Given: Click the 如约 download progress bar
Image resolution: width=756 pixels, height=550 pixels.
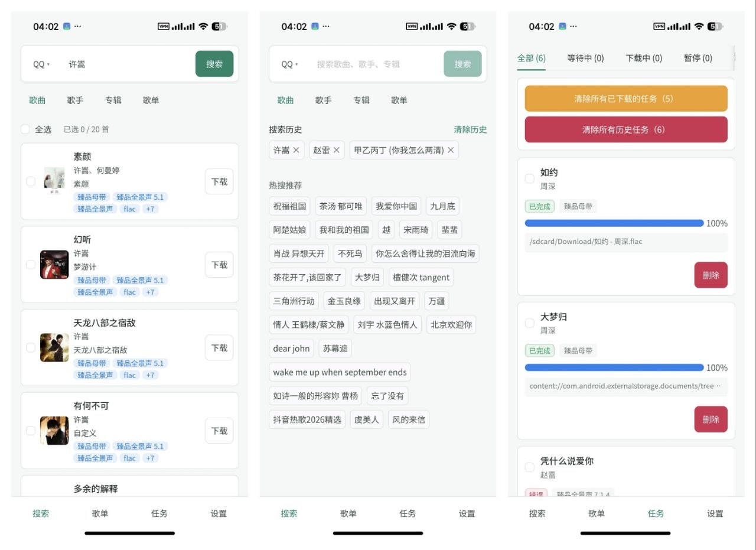Looking at the screenshot, I should [x=614, y=223].
